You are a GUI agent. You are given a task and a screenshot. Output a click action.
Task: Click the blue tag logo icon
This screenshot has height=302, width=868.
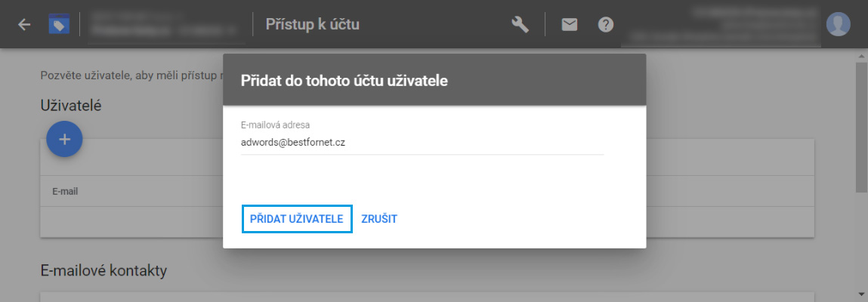tap(59, 24)
